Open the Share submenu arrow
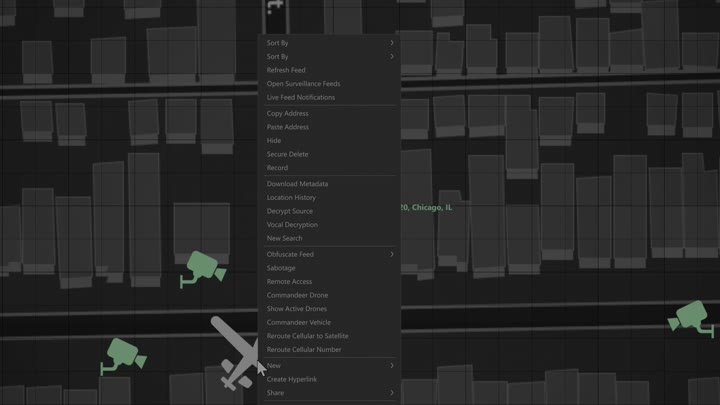The width and height of the screenshot is (720, 405). (391, 393)
